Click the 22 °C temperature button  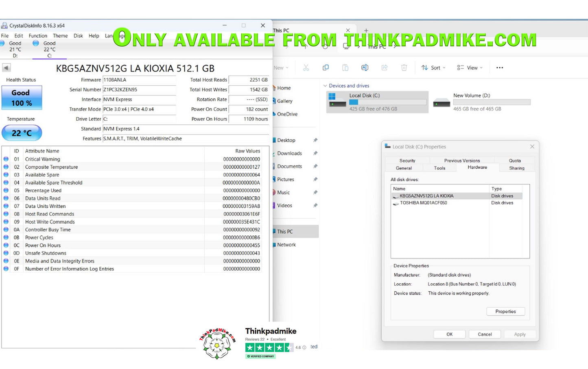click(x=22, y=133)
